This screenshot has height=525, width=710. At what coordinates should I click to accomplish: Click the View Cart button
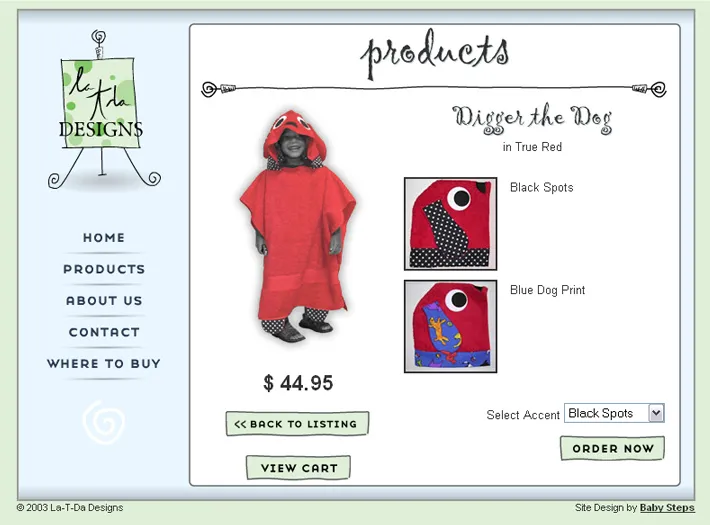tap(298, 467)
